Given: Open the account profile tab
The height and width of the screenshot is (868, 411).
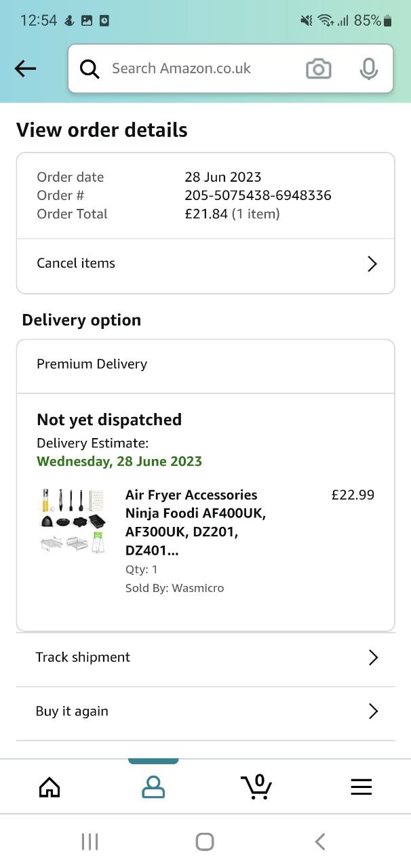Looking at the screenshot, I should (x=153, y=787).
